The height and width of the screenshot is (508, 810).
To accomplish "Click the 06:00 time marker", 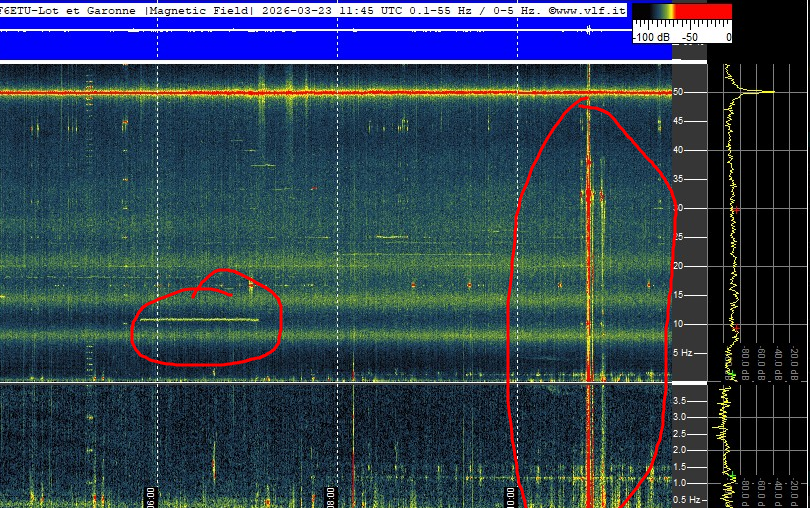I will [x=151, y=496].
